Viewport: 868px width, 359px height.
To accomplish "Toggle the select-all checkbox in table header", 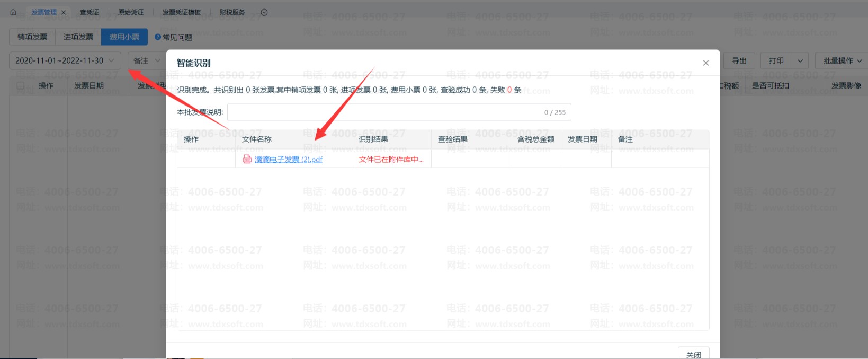I will (x=21, y=85).
